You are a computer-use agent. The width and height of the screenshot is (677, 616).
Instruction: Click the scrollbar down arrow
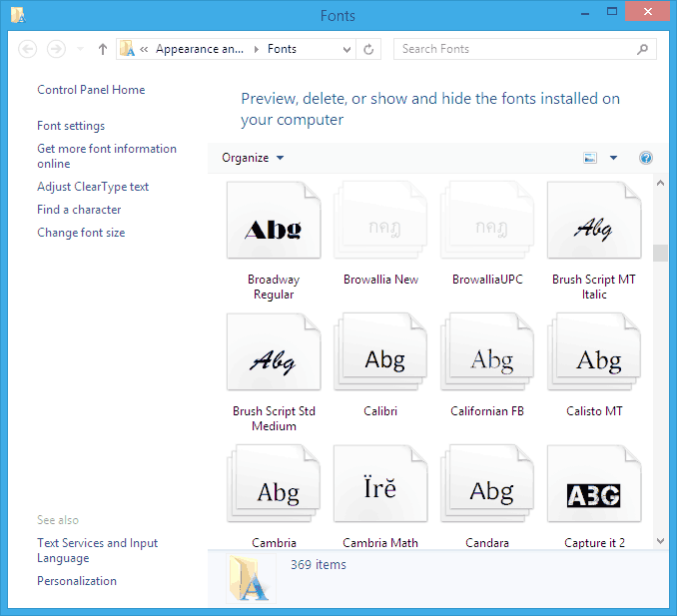[660, 541]
